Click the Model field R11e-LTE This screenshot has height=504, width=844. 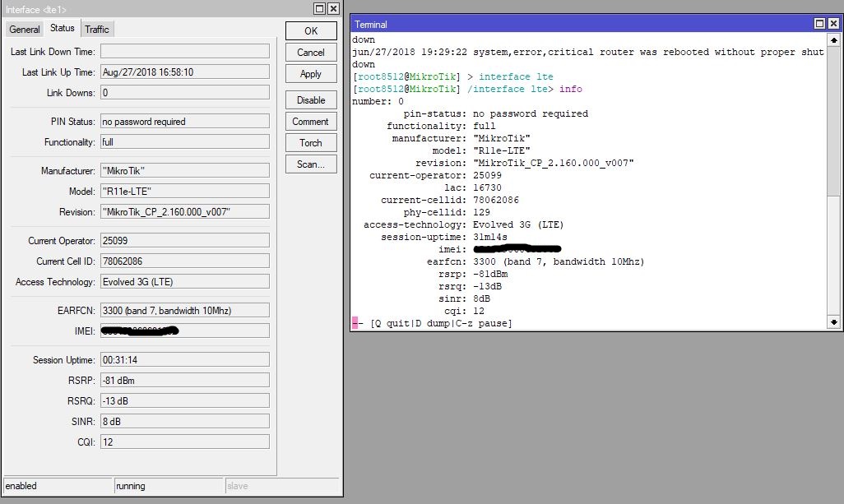[x=184, y=191]
